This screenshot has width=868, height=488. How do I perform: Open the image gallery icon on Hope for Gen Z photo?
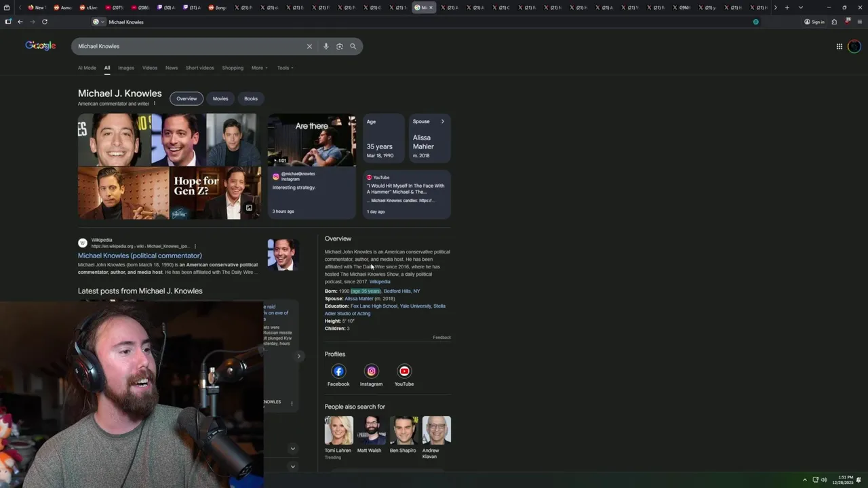point(249,208)
